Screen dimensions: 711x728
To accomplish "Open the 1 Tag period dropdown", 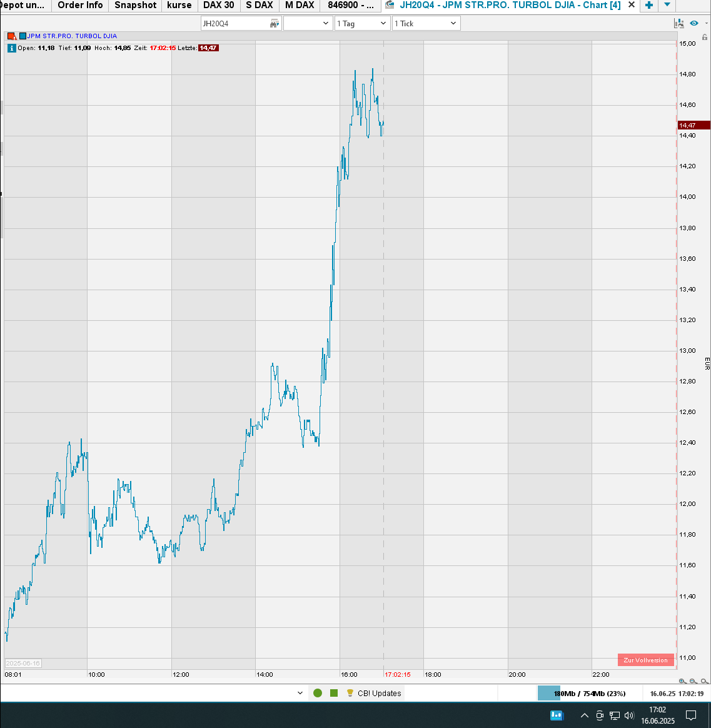I will pyautogui.click(x=362, y=23).
